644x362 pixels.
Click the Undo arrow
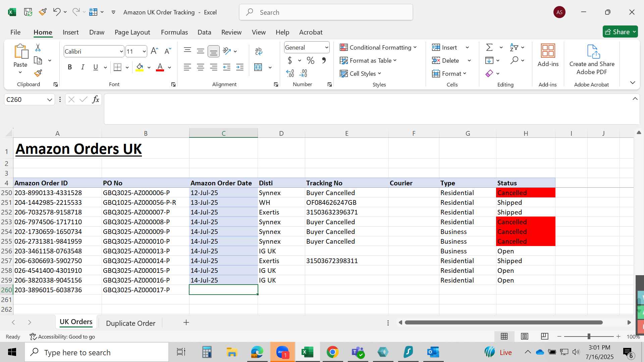(x=56, y=12)
